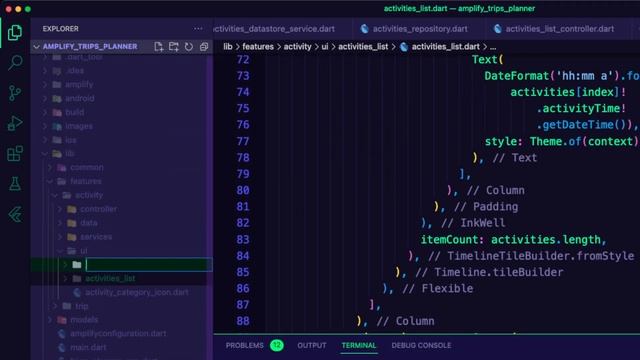Open the Extensions view icon
Screen dimensions: 640x360
[15, 153]
